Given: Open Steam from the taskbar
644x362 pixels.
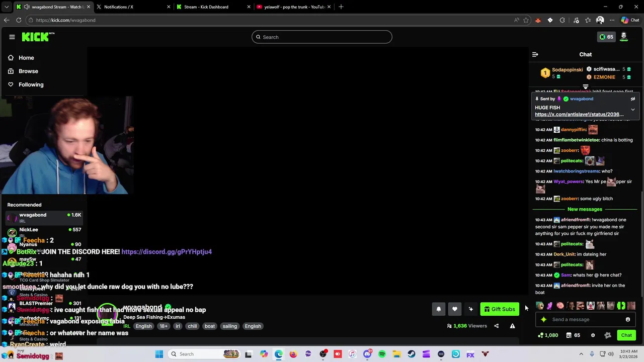Looking at the screenshot, I should (x=412, y=354).
